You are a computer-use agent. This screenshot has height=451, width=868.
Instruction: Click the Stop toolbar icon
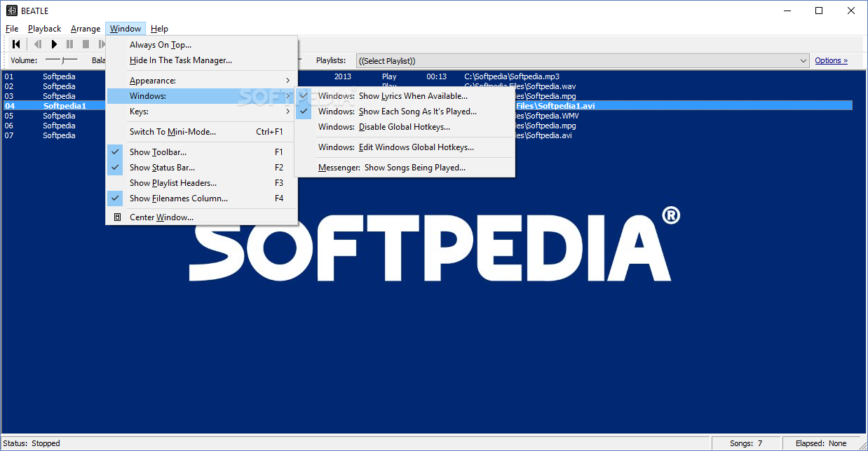coord(86,44)
